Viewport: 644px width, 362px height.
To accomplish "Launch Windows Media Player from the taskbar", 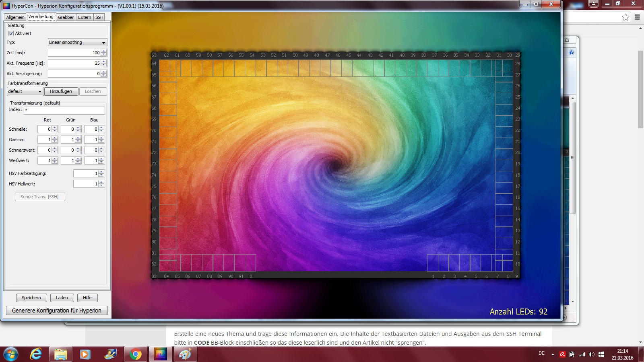I will point(85,354).
